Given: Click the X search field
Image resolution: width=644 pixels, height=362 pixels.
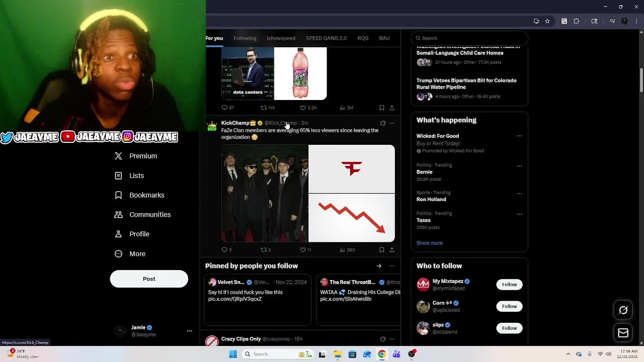Looking at the screenshot, I should pyautogui.click(x=469, y=38).
